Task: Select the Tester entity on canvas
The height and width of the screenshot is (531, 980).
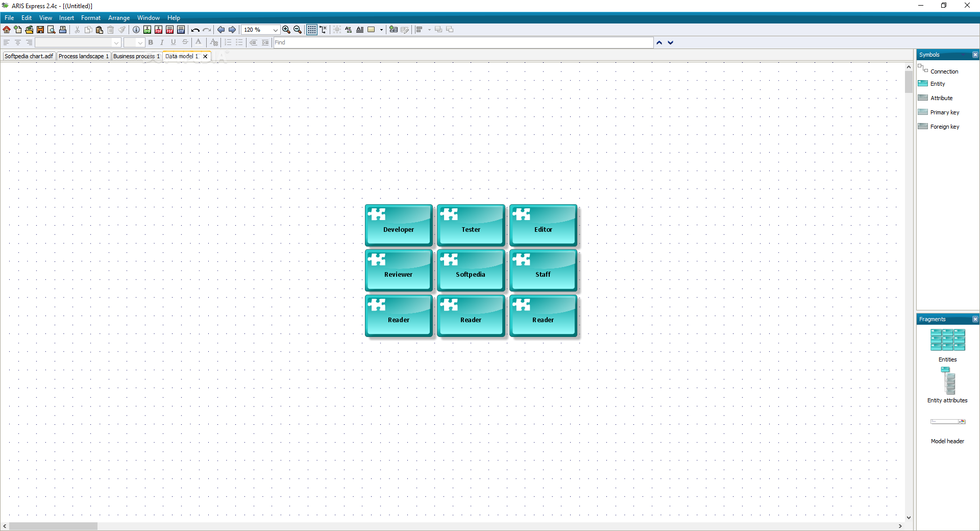Action: [471, 225]
